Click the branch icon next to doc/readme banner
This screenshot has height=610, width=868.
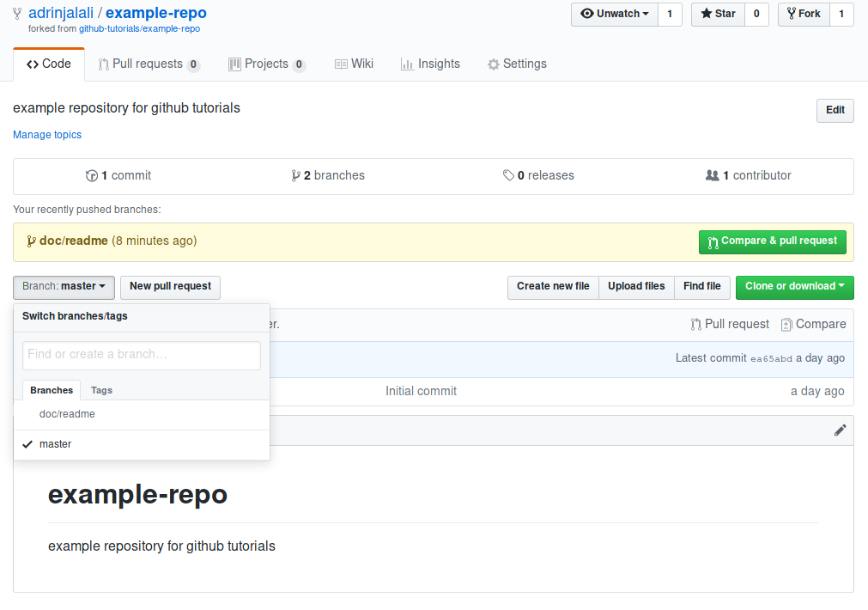point(32,241)
